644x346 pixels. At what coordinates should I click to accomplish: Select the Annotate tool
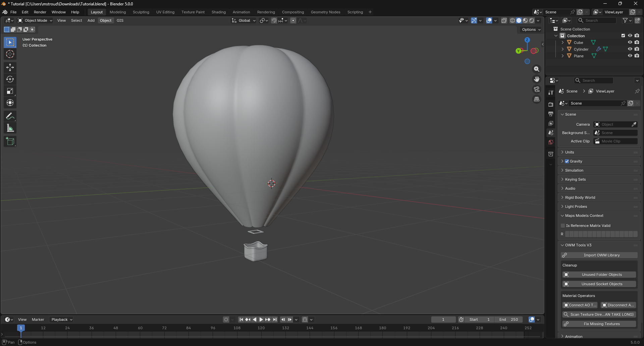pos(10,116)
